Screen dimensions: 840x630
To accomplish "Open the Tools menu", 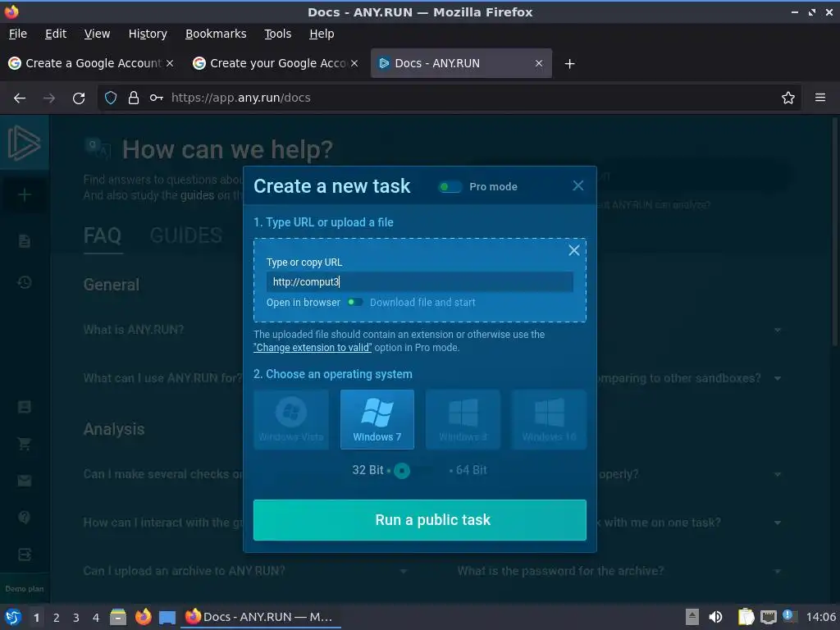I will tap(277, 34).
